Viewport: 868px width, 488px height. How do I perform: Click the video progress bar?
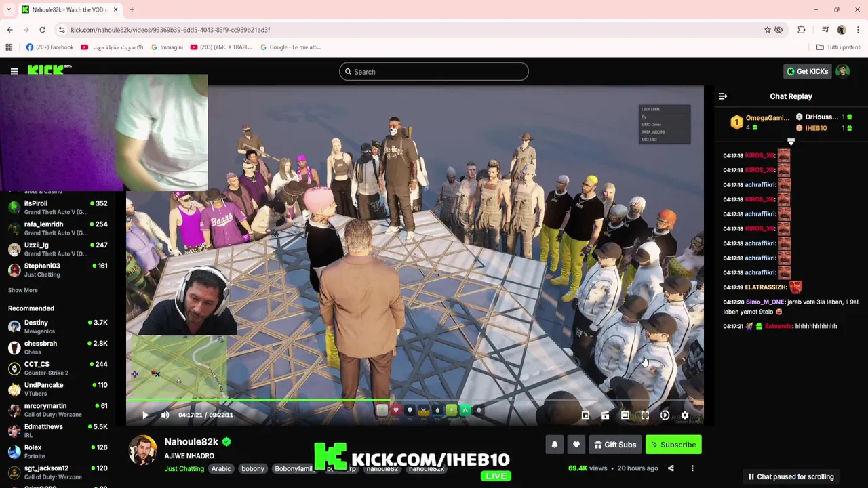(x=414, y=401)
